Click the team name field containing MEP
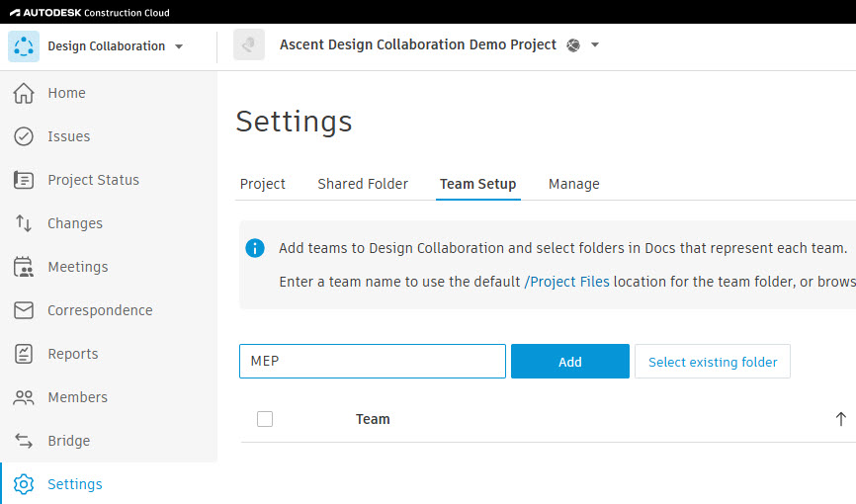The width and height of the screenshot is (856, 504). point(373,361)
